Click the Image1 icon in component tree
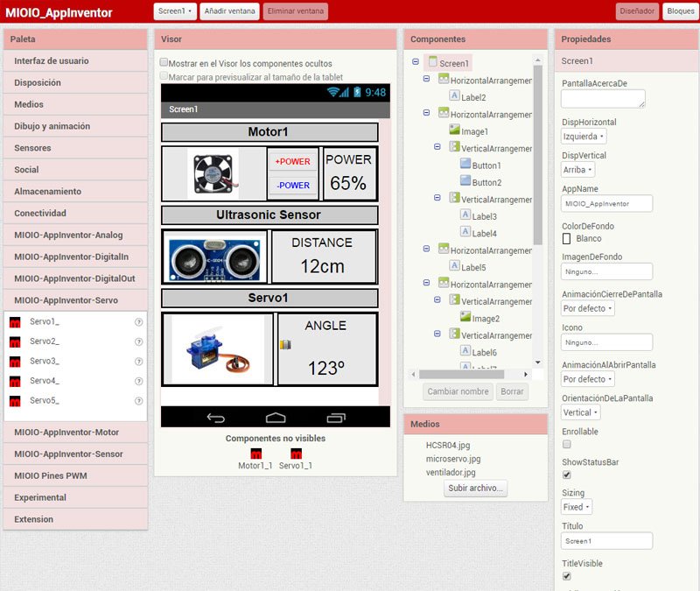Screen dimensions: 700x591 tap(454, 130)
